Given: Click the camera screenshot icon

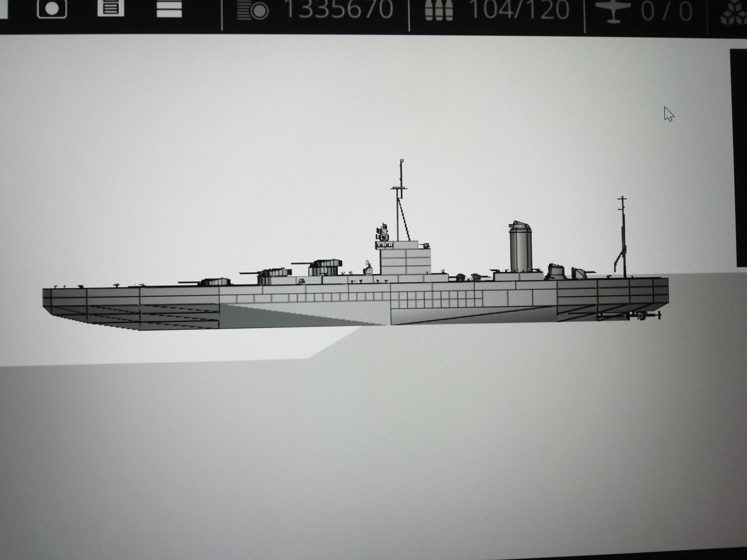Looking at the screenshot, I should [x=52, y=8].
